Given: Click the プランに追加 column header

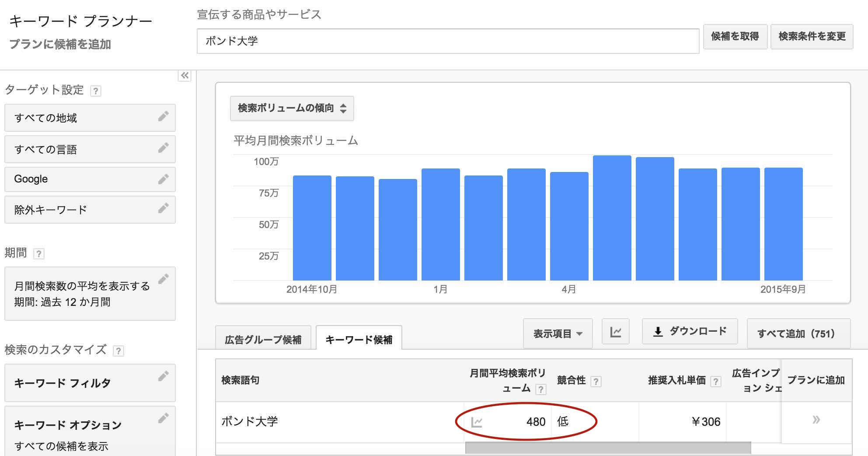Looking at the screenshot, I should 816,380.
